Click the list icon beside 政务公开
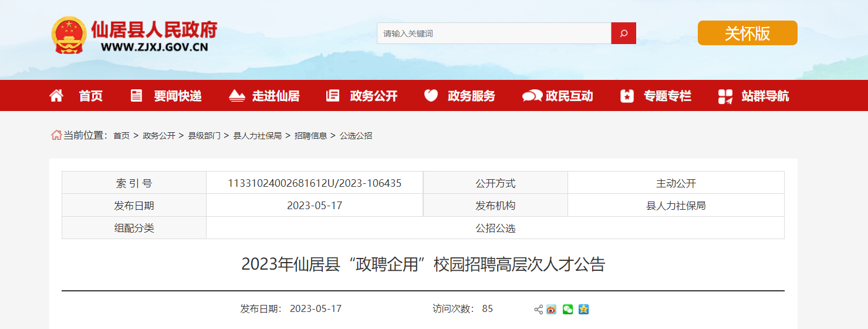Image resolution: width=868 pixels, height=329 pixels. tap(333, 96)
